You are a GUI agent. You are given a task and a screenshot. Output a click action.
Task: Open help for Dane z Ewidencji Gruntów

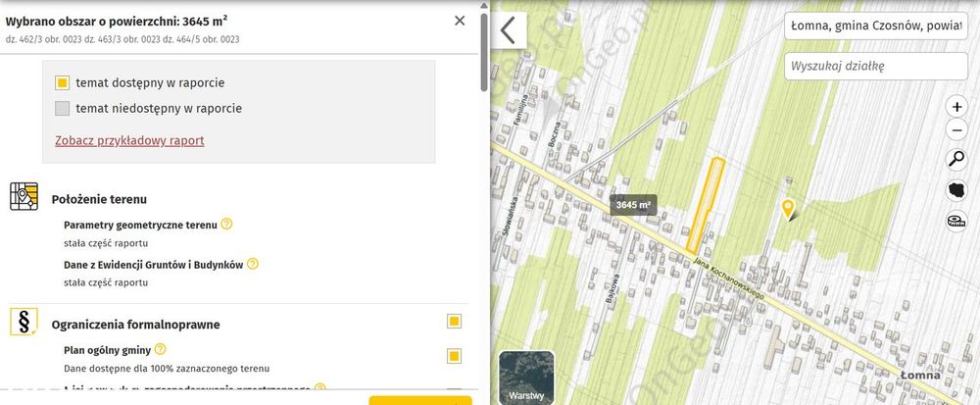point(253,264)
